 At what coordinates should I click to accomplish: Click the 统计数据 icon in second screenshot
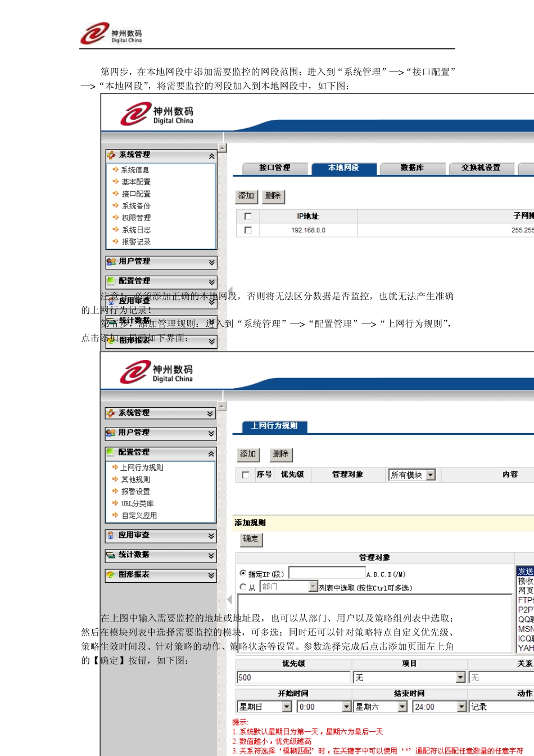click(x=111, y=555)
